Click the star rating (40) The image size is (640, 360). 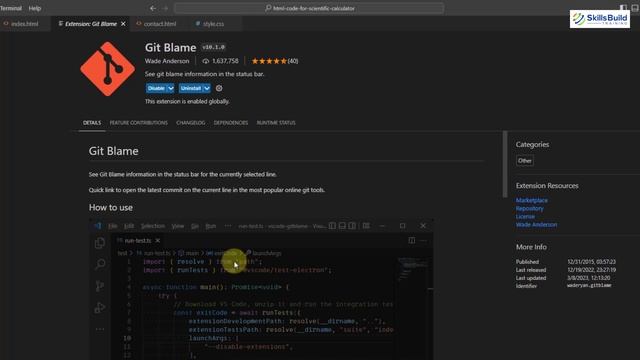coord(275,61)
